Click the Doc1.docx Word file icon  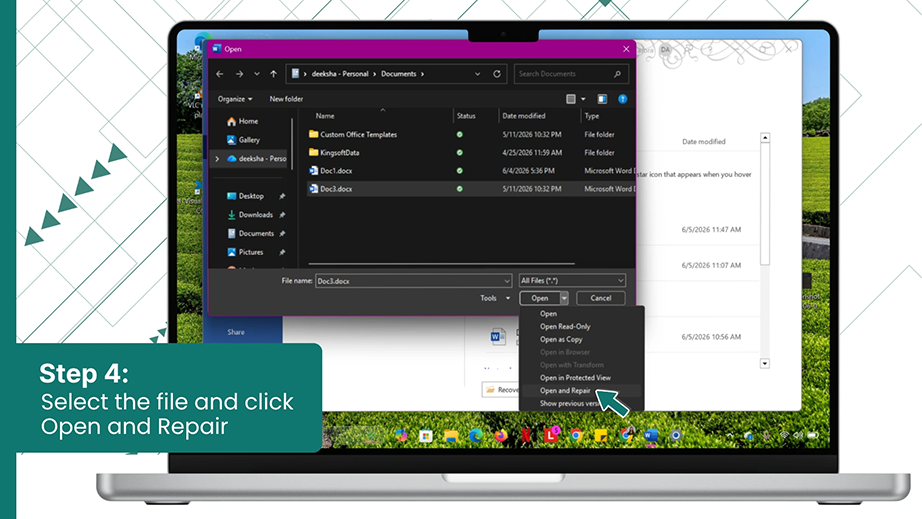pos(313,171)
